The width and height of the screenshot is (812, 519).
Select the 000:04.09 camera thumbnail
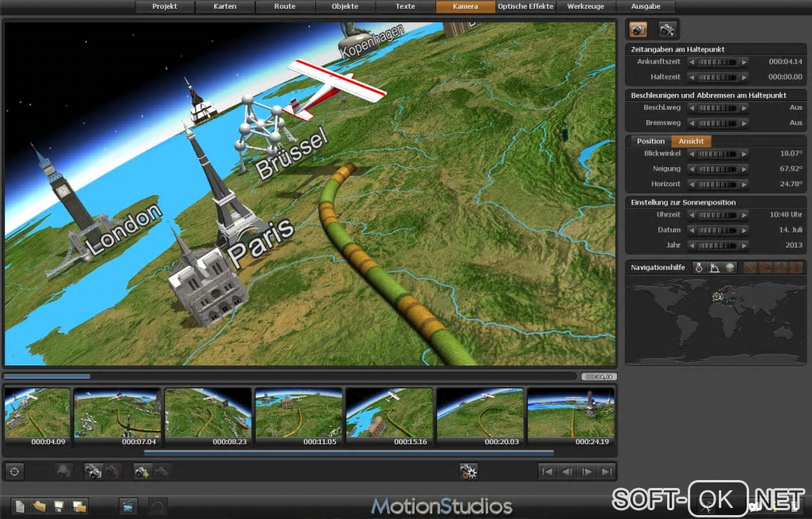pyautogui.click(x=37, y=417)
